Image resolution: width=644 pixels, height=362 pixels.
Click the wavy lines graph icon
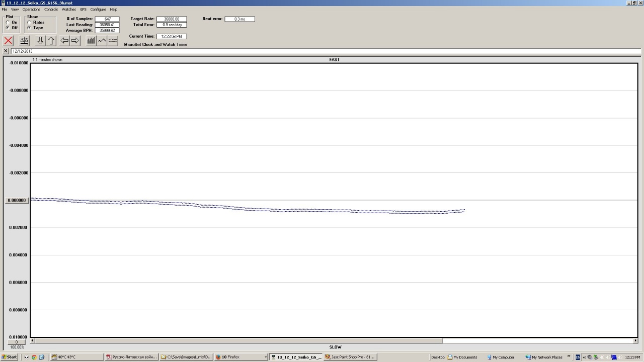113,41
